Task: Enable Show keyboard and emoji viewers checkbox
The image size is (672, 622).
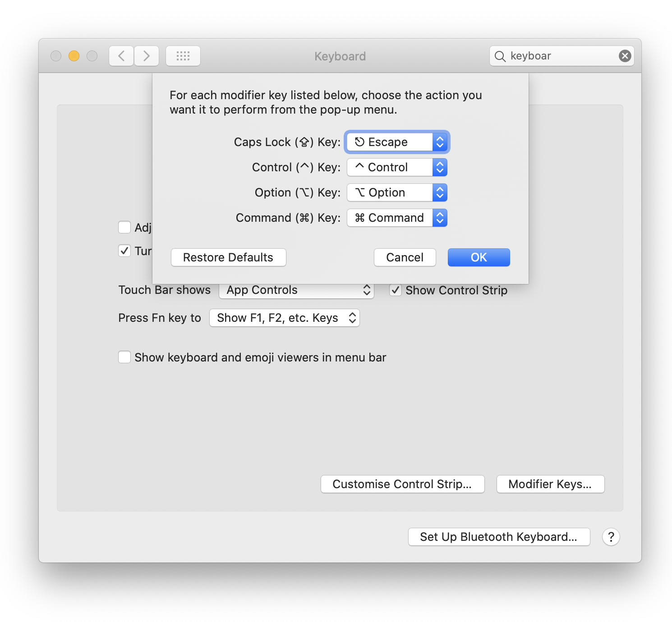Action: 124,357
